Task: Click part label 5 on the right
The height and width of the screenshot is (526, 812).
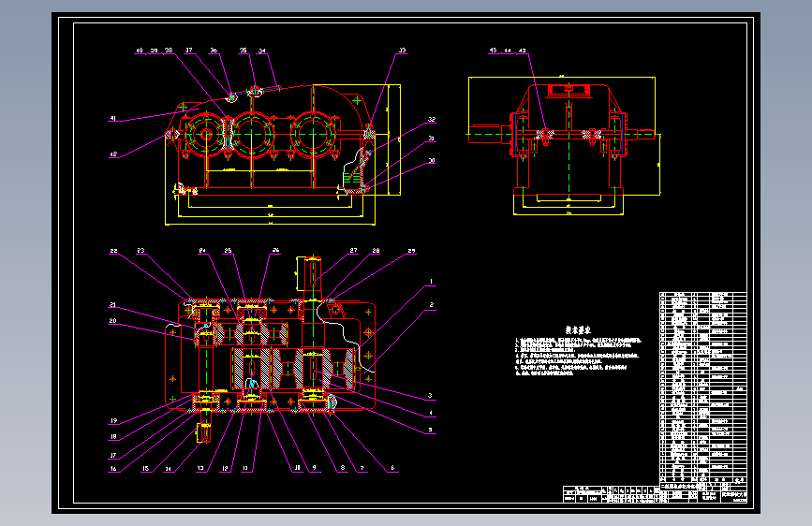Action: pyautogui.click(x=430, y=430)
